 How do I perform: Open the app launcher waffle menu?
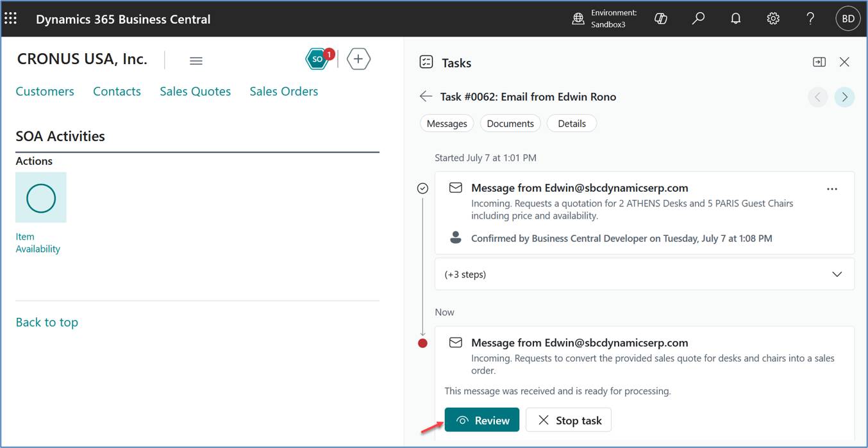click(x=11, y=19)
